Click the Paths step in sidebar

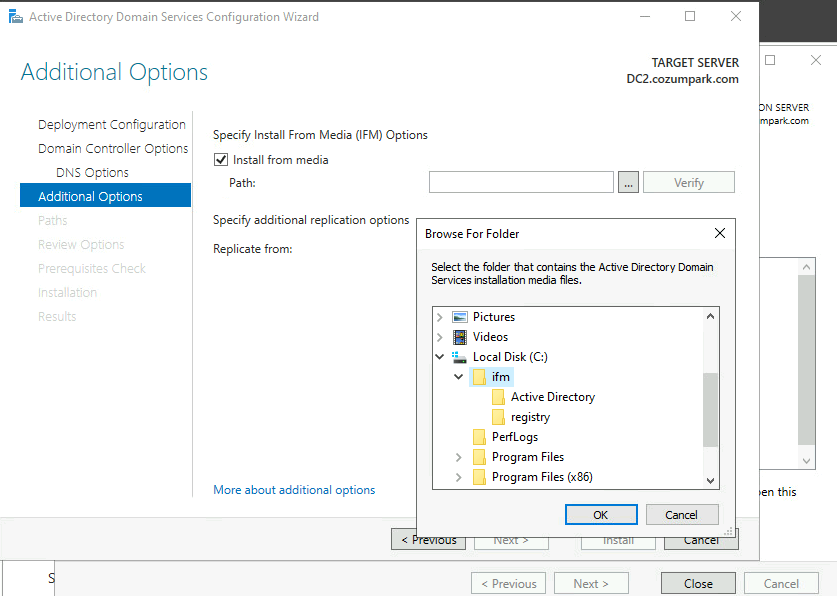[x=52, y=220]
